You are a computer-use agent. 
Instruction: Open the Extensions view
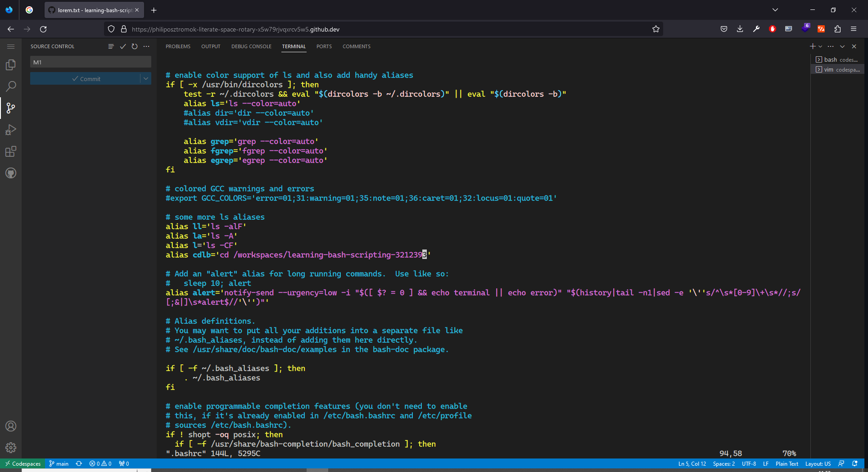click(11, 151)
